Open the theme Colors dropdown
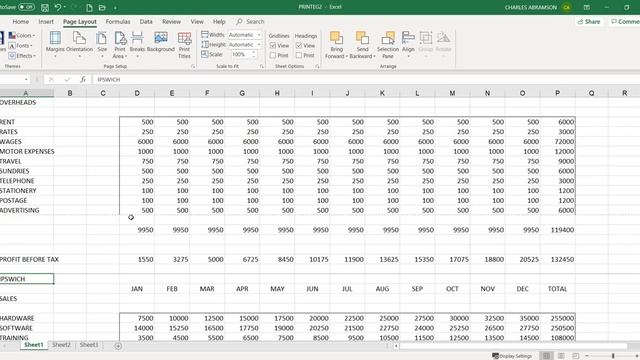Image resolution: width=640 pixels, height=360 pixels. click(x=22, y=36)
